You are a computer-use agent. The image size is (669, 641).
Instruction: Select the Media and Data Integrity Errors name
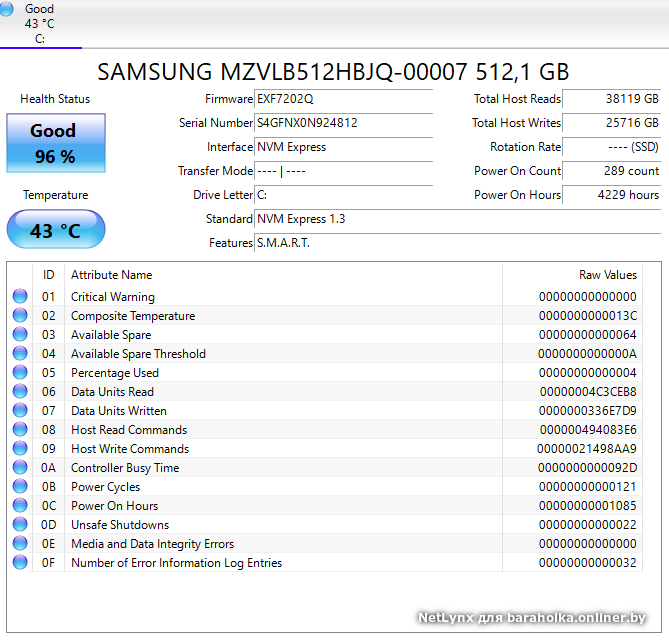tap(152, 544)
